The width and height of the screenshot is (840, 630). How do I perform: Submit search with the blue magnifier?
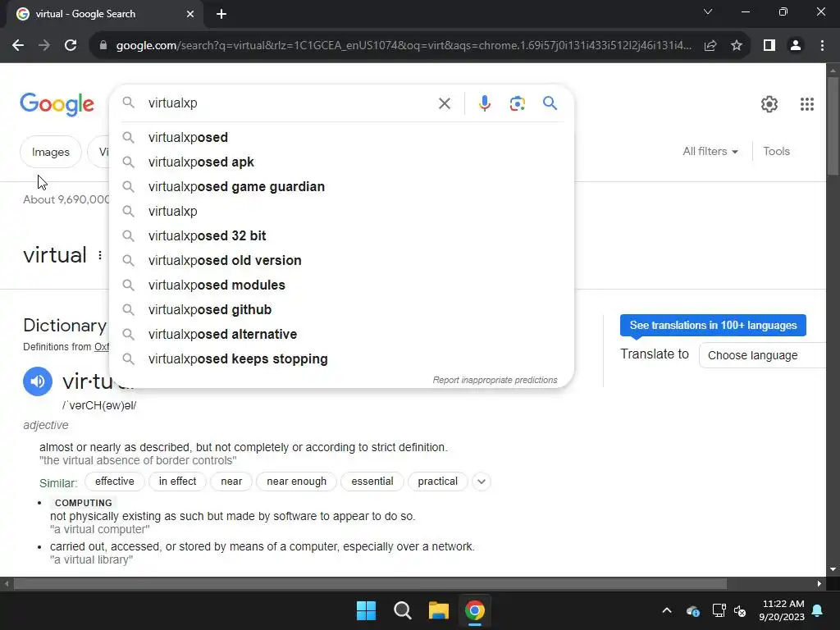[x=550, y=103]
